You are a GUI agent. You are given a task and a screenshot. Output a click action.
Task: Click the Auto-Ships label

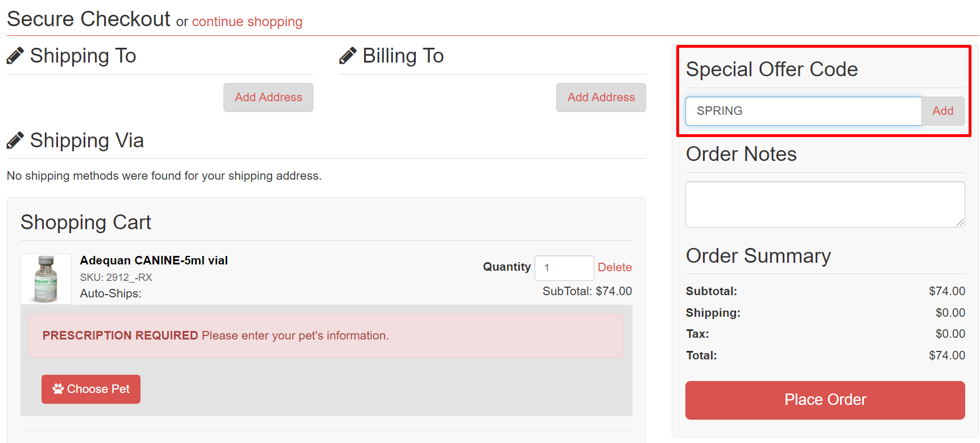click(111, 293)
